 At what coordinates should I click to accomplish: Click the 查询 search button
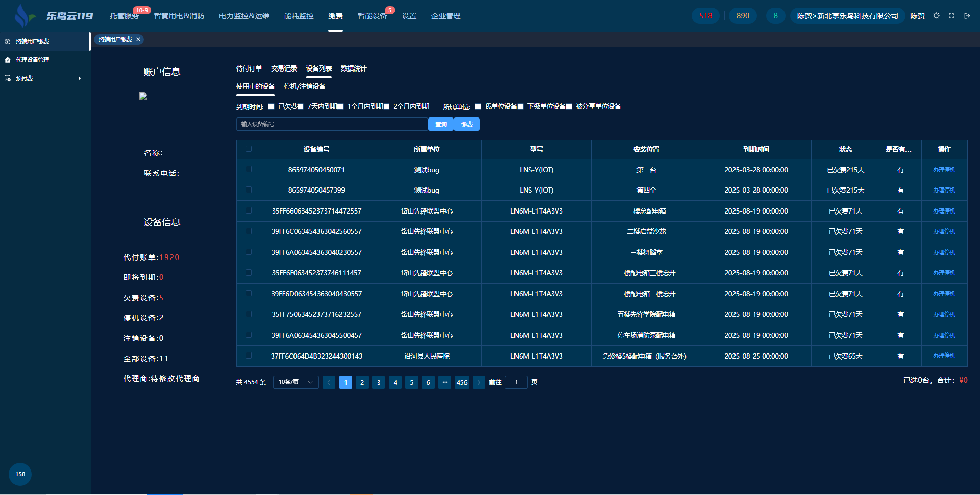(441, 124)
